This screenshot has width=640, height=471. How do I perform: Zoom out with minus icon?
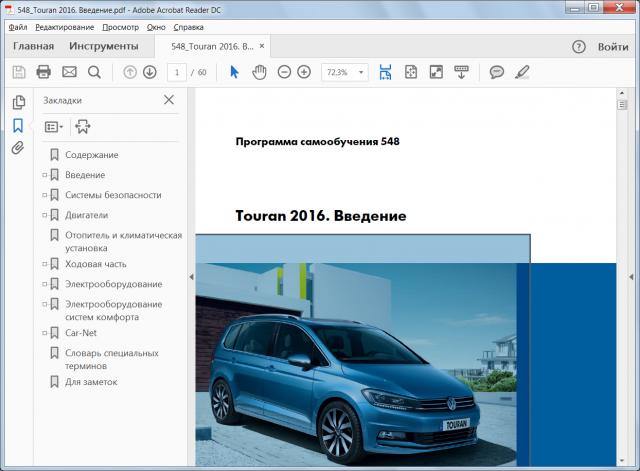click(x=284, y=72)
